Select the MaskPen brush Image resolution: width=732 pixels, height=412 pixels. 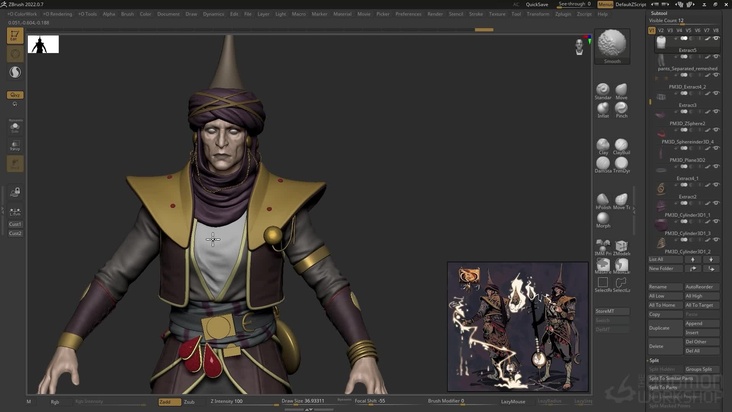point(603,266)
